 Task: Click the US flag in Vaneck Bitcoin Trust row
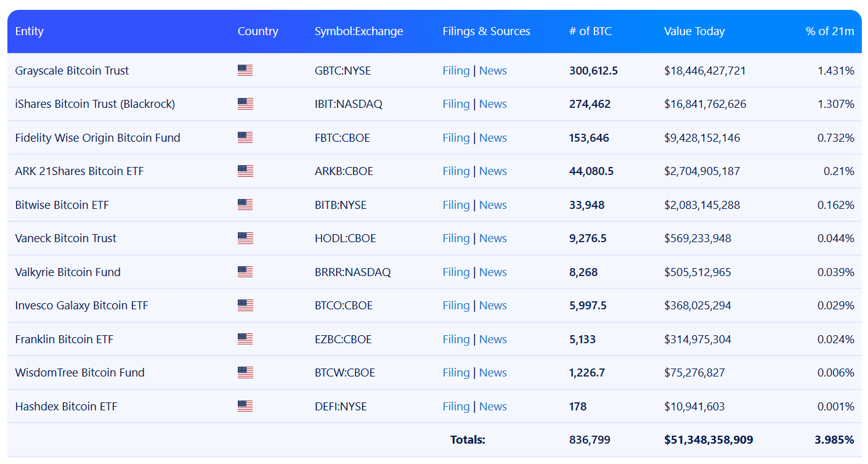245,238
